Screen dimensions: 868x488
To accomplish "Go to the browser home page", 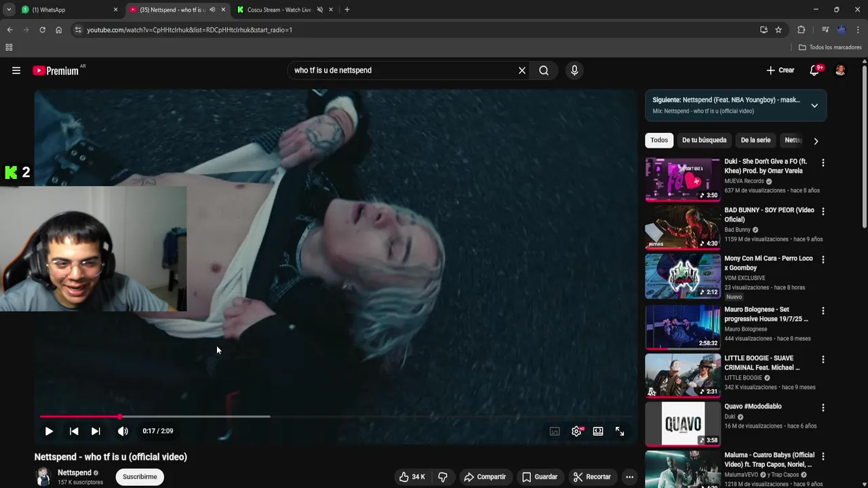I will coord(58,30).
